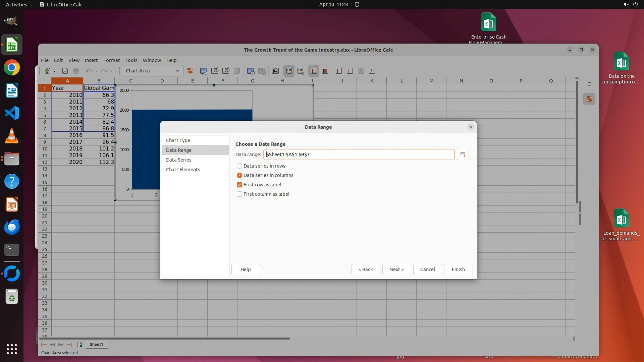Select Data series in rows
Screen dimensions: 644x362
pos(239,166)
